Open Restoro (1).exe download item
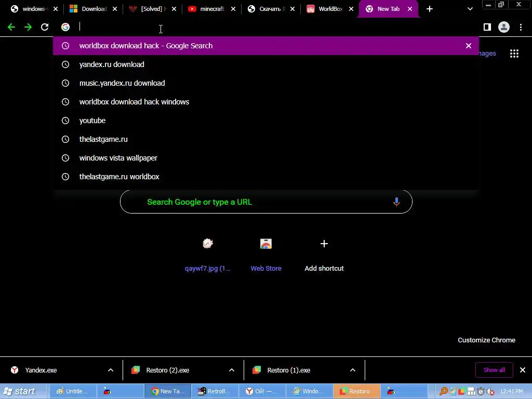Screen dimensions: 532x399 pos(294,370)
